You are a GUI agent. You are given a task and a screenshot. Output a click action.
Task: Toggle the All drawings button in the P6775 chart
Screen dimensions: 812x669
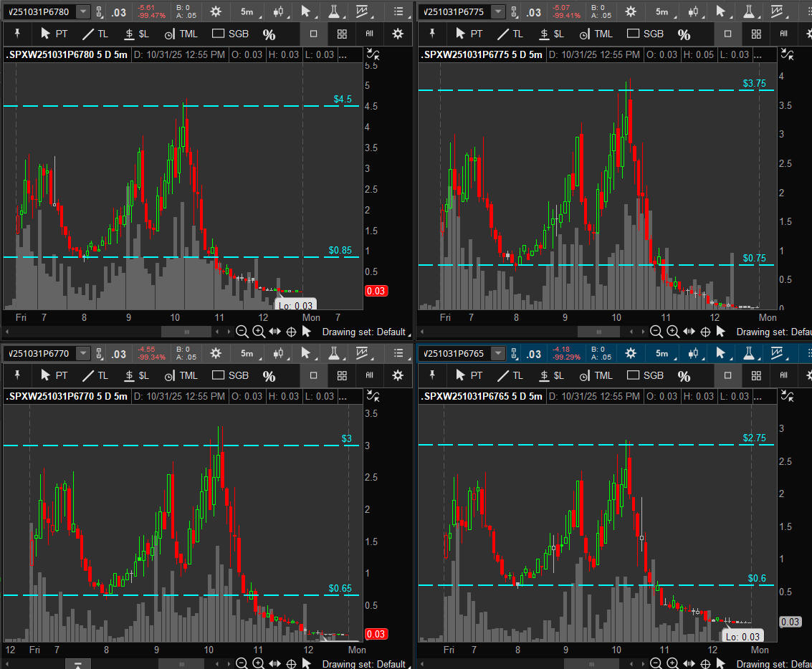tap(783, 34)
